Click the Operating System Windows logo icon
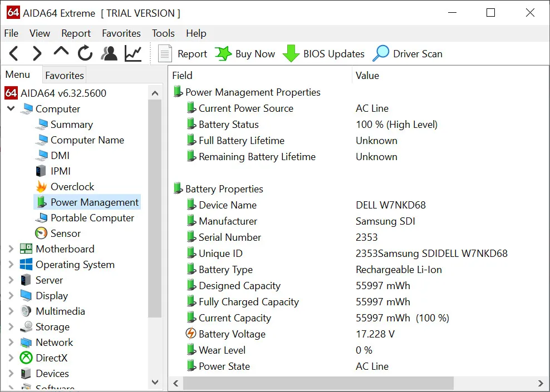This screenshot has width=550, height=392. click(x=26, y=265)
